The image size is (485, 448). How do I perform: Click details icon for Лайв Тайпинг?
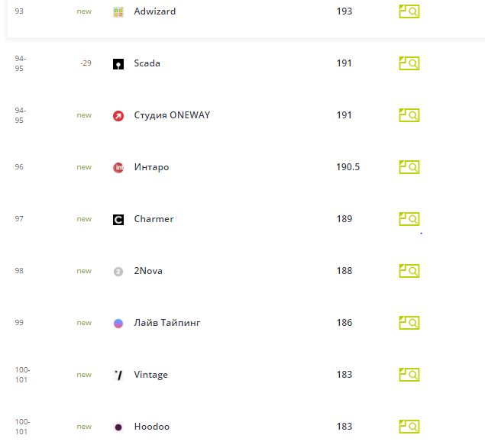point(409,323)
